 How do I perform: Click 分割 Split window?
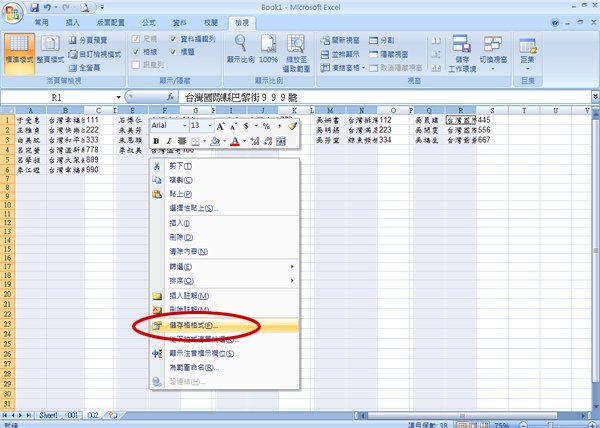[x=382, y=40]
